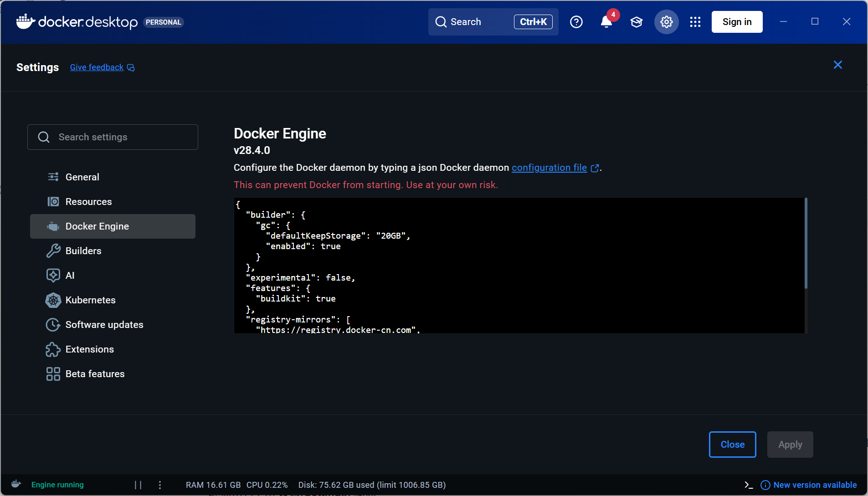Screen dimensions: 868x496
Task: Click the "registry-mirrors" line in editor
Action: click(298, 319)
